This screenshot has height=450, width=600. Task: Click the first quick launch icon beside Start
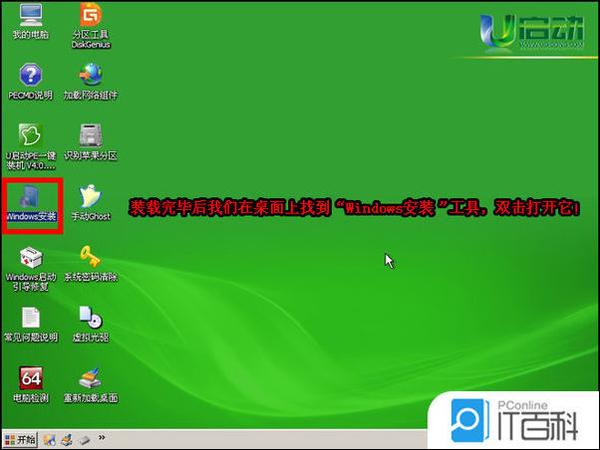click(51, 439)
